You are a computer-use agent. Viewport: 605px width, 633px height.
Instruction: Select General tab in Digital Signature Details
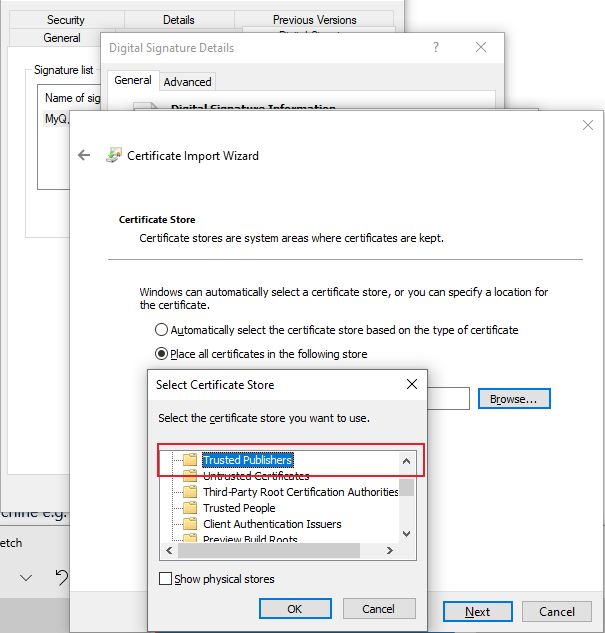[x=133, y=80]
